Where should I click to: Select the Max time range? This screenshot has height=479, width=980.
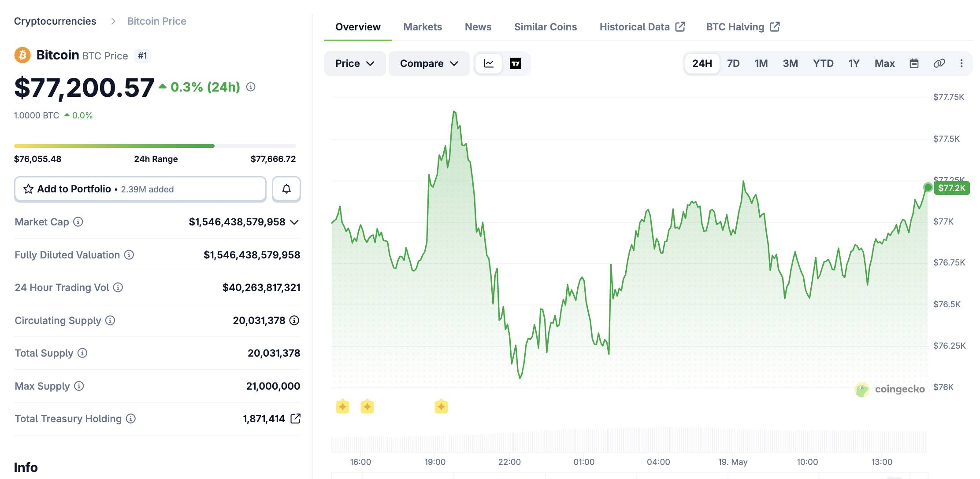(885, 63)
